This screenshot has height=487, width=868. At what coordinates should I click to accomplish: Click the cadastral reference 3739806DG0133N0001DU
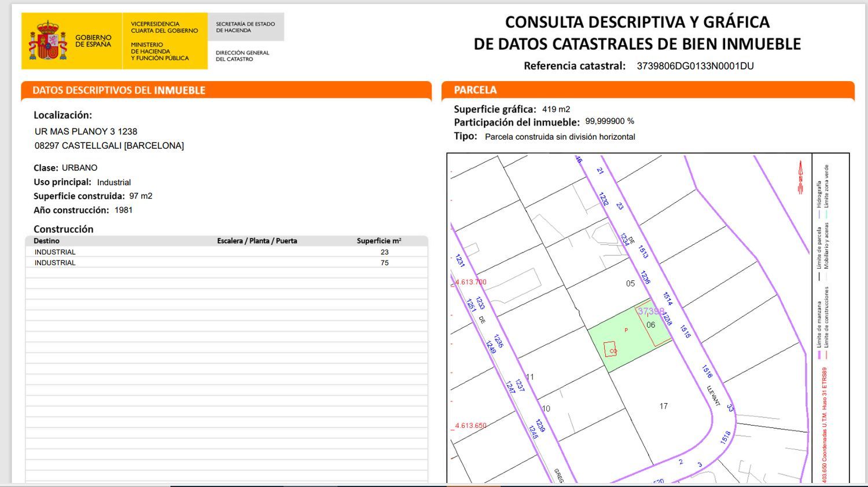tap(695, 66)
